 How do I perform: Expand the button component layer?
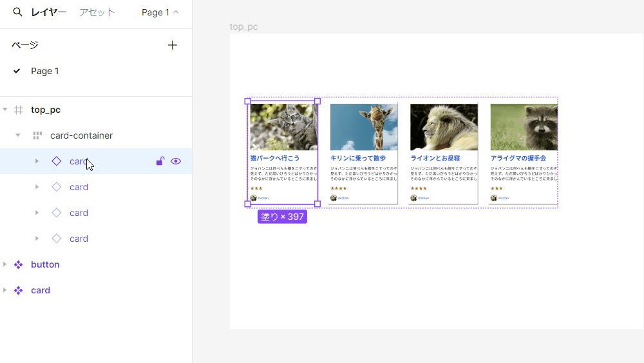click(x=5, y=264)
